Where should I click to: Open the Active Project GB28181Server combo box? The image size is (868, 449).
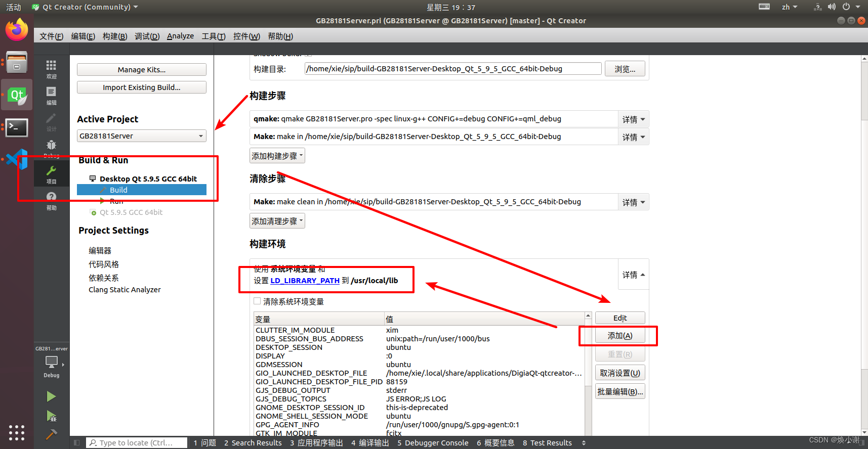click(x=142, y=136)
